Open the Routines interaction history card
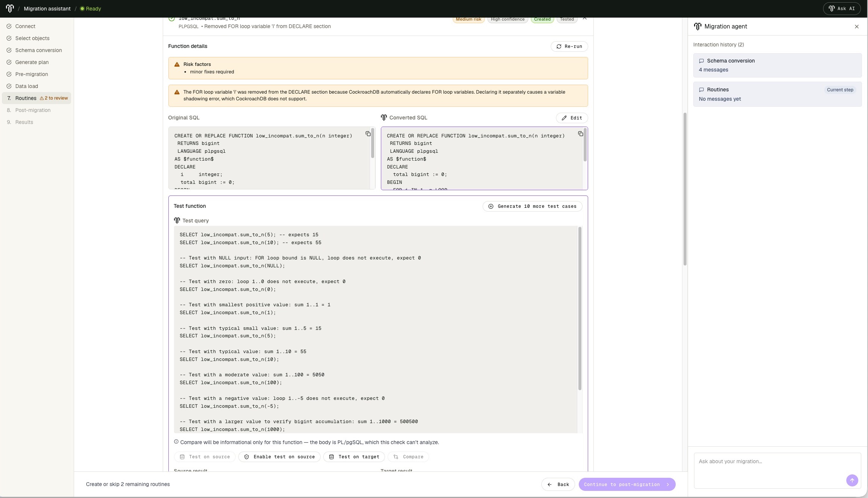This screenshot has width=868, height=498. (x=777, y=94)
